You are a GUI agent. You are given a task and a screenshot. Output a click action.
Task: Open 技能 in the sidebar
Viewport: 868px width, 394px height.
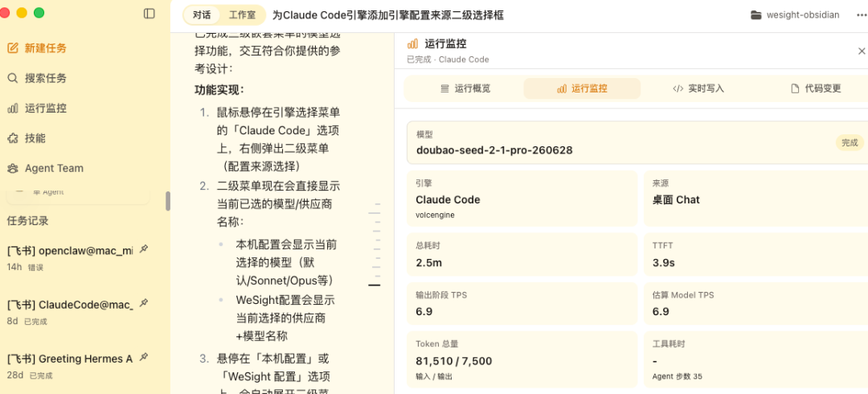point(35,138)
